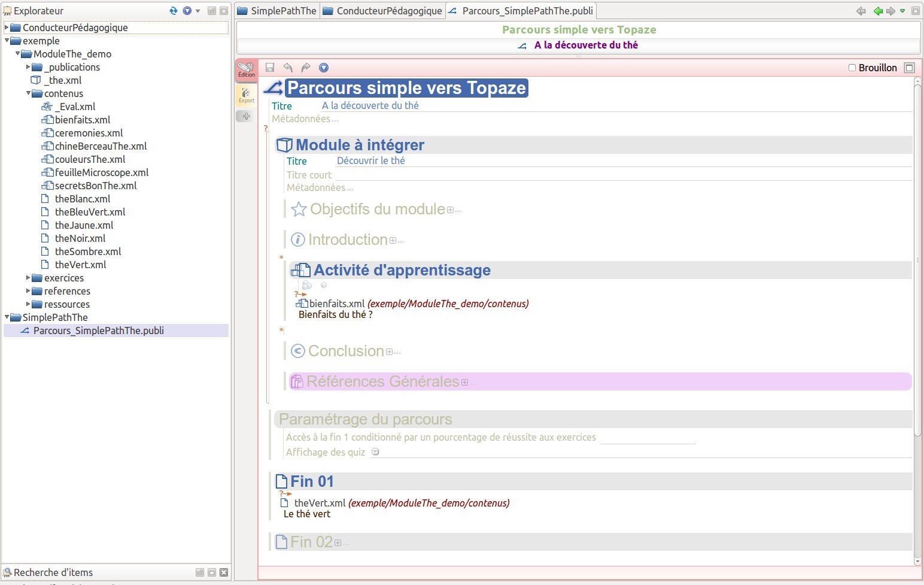This screenshot has height=585, width=924.
Task: Expand the Fin 02 section
Action: [x=338, y=543]
